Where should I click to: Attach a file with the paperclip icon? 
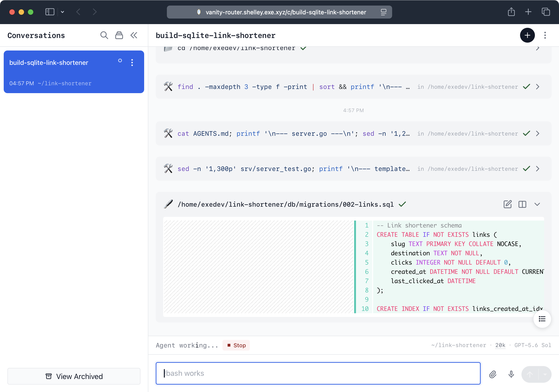[493, 374]
